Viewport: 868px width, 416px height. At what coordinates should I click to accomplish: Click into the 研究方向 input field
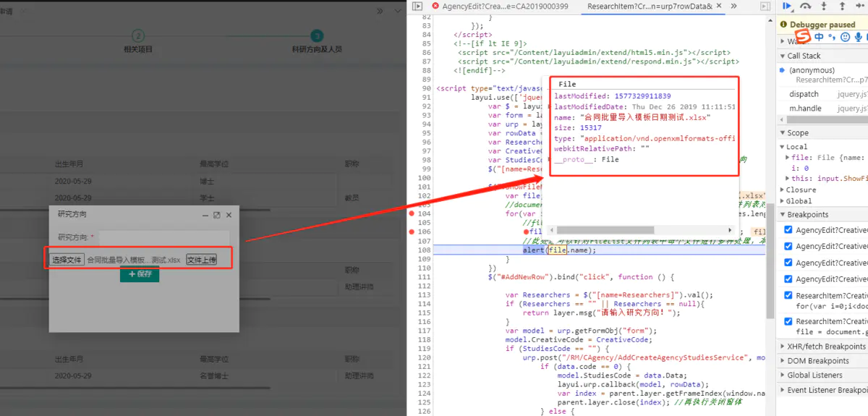tap(163, 237)
